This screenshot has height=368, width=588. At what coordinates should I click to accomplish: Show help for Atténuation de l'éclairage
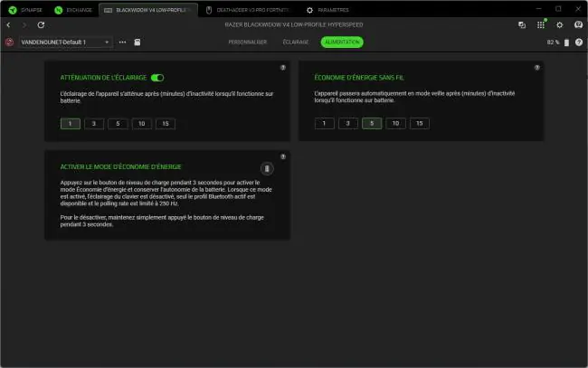(x=283, y=68)
